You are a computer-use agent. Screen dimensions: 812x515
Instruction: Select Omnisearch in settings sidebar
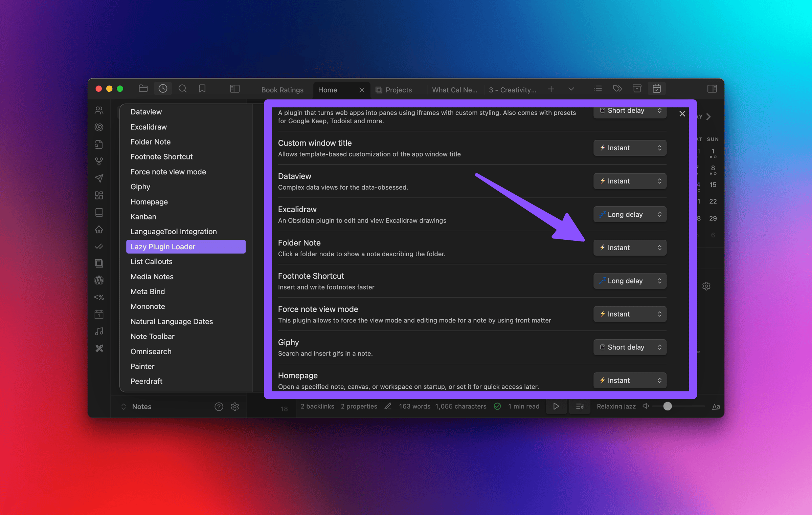(186, 351)
